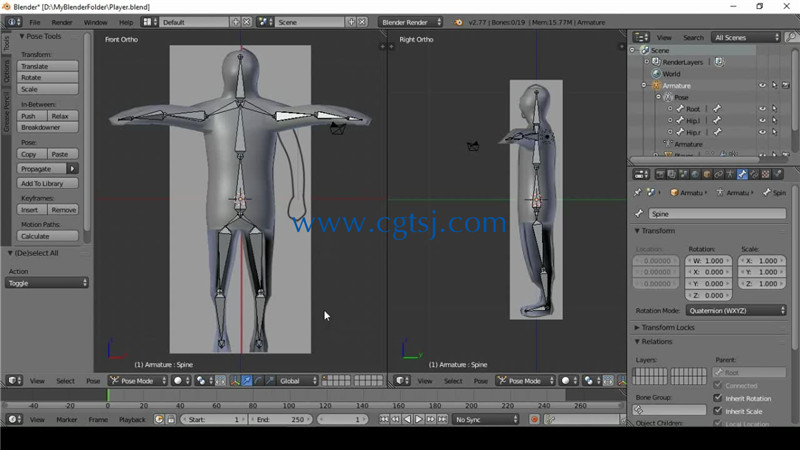Click the Translate button

click(x=47, y=66)
